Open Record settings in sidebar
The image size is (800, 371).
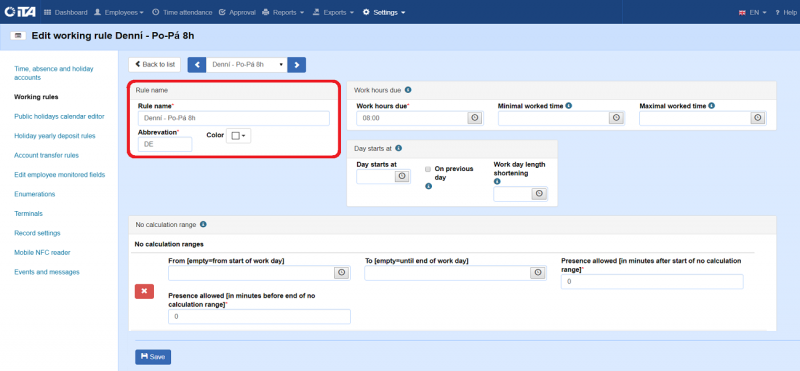(x=37, y=233)
